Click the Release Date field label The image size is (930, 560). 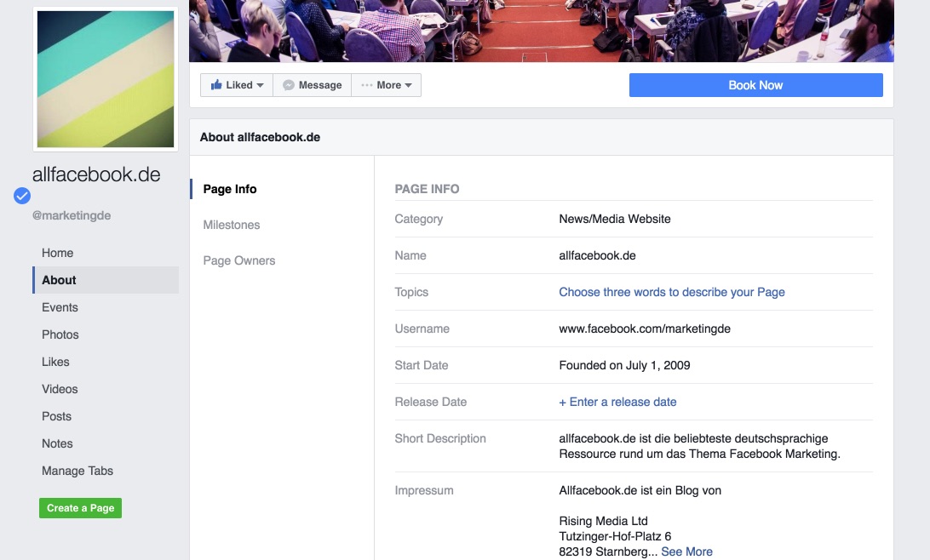pyautogui.click(x=431, y=402)
